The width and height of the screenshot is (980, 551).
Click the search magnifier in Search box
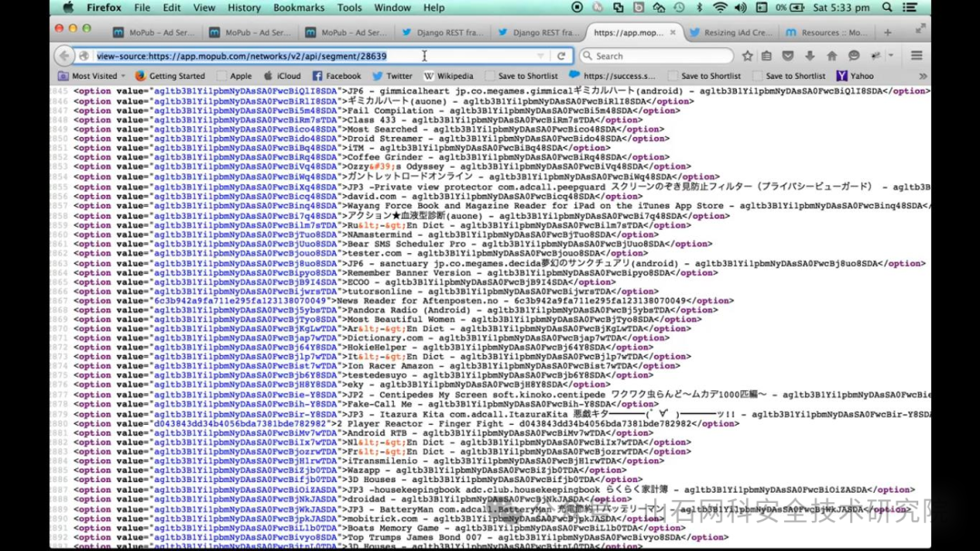587,55
